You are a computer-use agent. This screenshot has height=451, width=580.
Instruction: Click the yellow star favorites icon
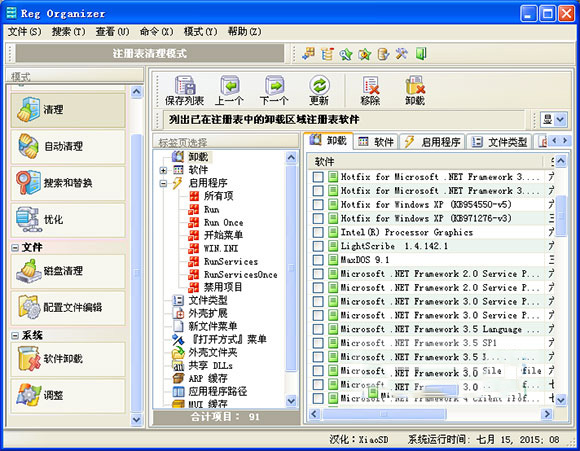[x=364, y=54]
